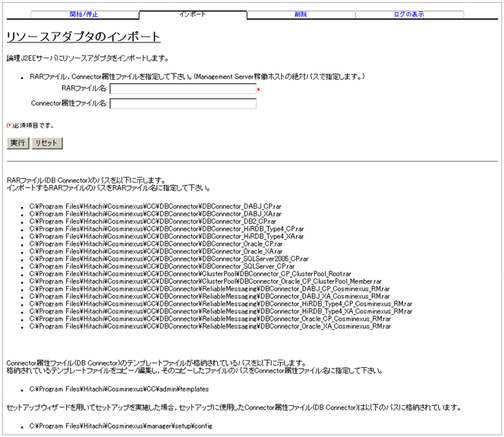504x437 pixels.
Task: Select the DBConnector_Oracle_CP_Cosminexus_RM.rar path text
Action: coord(210,319)
